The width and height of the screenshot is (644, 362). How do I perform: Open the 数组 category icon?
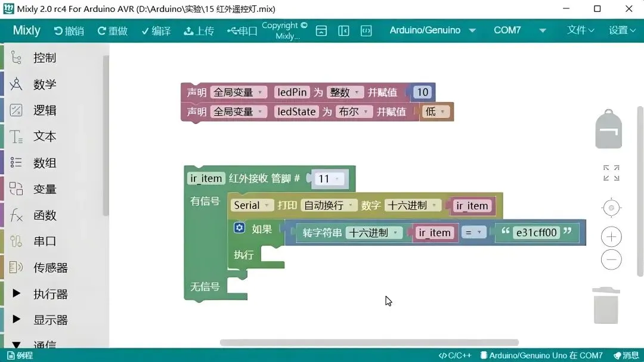16,163
